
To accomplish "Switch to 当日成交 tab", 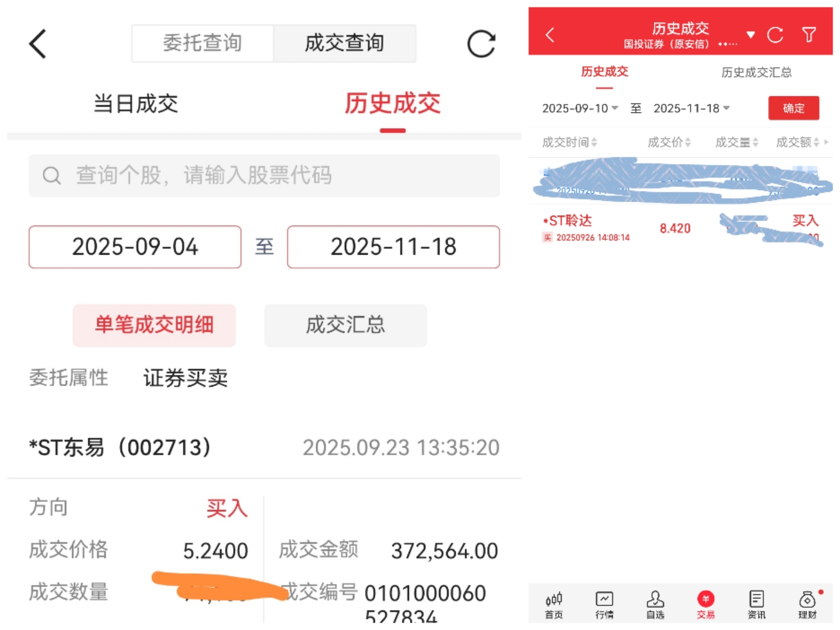I will pyautogui.click(x=136, y=104).
